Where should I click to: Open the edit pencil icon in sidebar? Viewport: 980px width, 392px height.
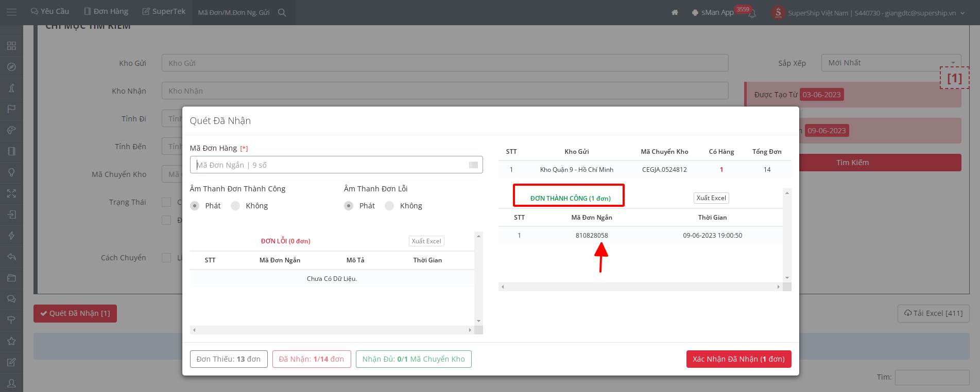pos(11,362)
